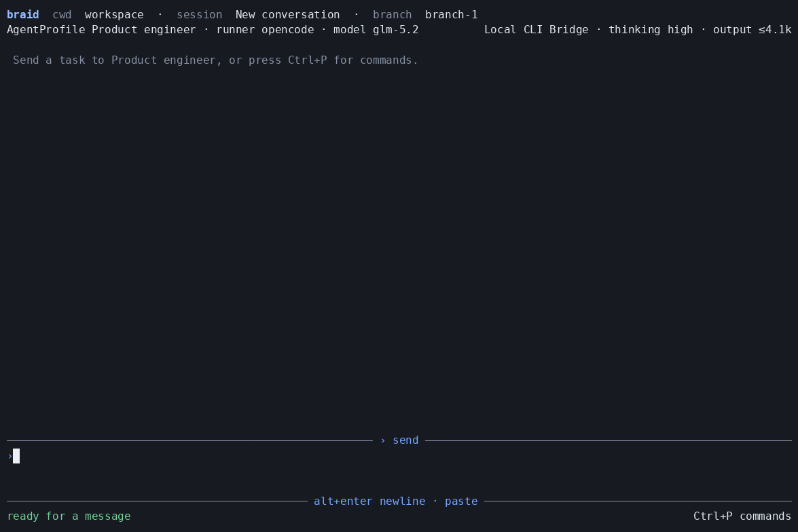Select the branch-1 branch name
798x532 pixels.
pos(452,15)
